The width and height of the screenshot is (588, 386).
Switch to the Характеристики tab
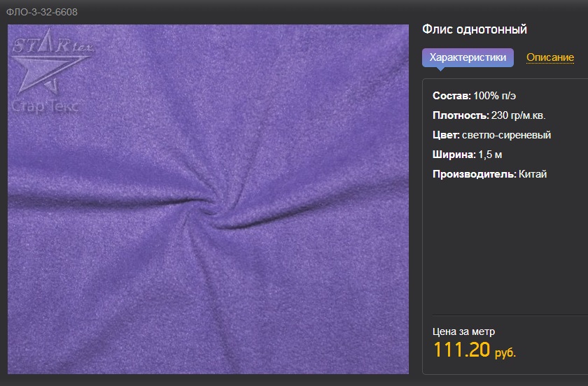coord(468,58)
